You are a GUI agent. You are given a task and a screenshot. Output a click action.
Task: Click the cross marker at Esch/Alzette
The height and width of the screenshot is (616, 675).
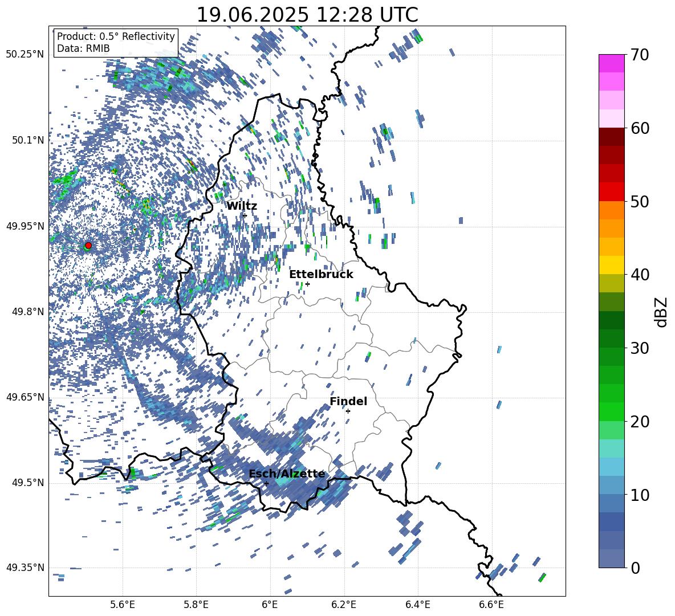(266, 483)
